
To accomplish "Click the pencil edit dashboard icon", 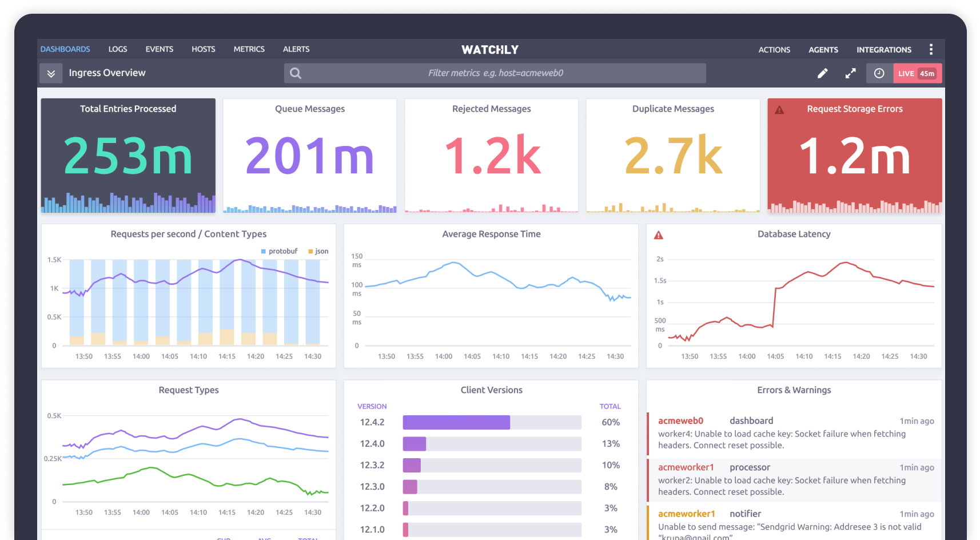I will point(822,73).
